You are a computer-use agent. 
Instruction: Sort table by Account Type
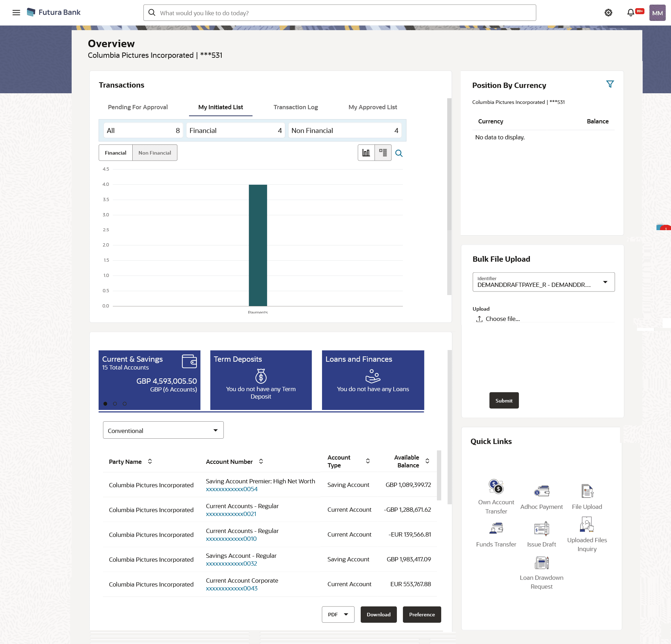368,461
